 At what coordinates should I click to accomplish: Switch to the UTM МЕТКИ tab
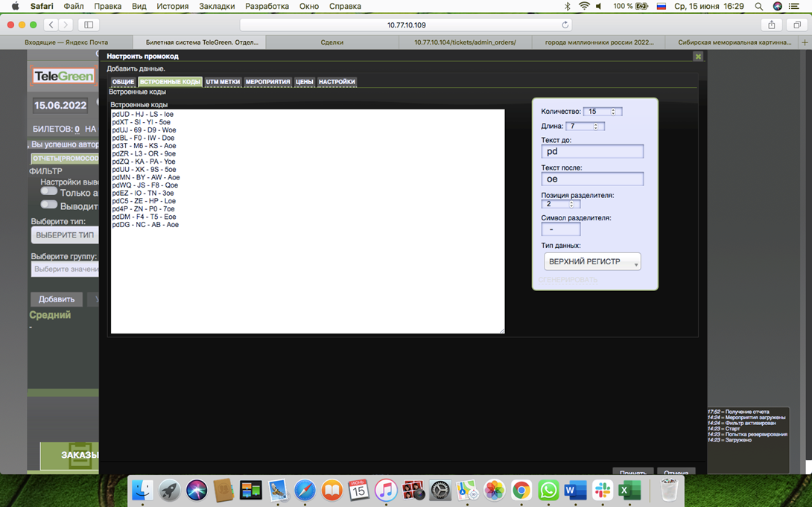223,82
